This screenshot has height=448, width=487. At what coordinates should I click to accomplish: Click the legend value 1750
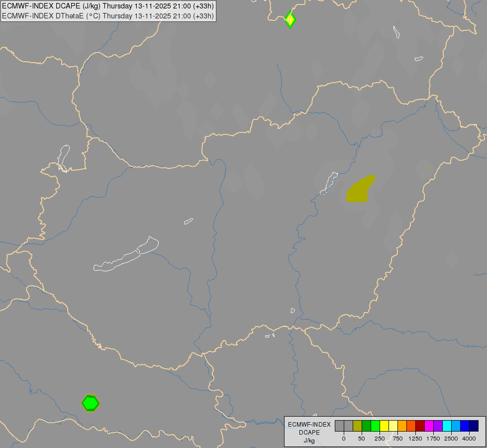coord(433,439)
